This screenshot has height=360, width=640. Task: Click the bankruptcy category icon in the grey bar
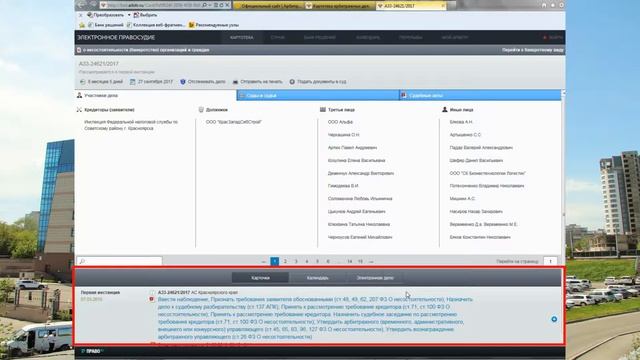point(79,50)
